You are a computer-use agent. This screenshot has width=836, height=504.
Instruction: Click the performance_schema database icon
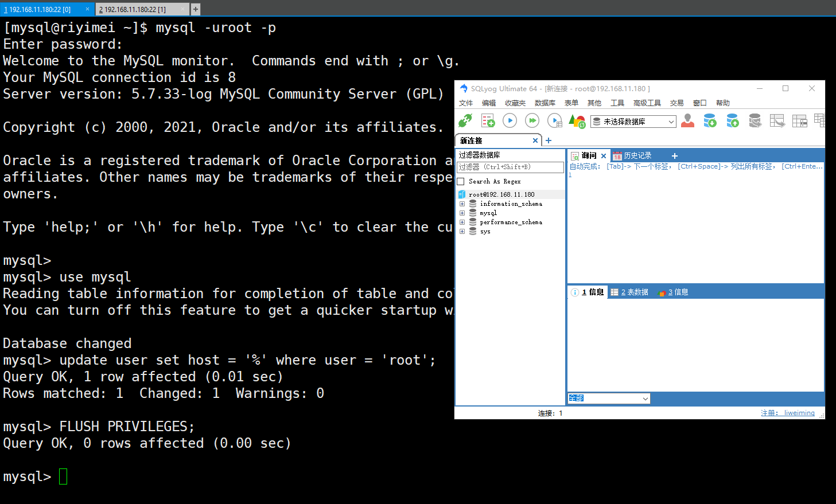point(473,222)
